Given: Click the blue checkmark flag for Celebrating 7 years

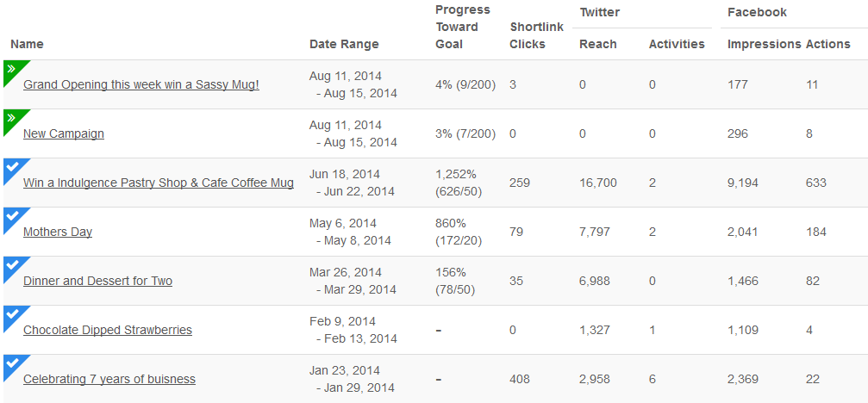Looking at the screenshot, I should (x=11, y=363).
